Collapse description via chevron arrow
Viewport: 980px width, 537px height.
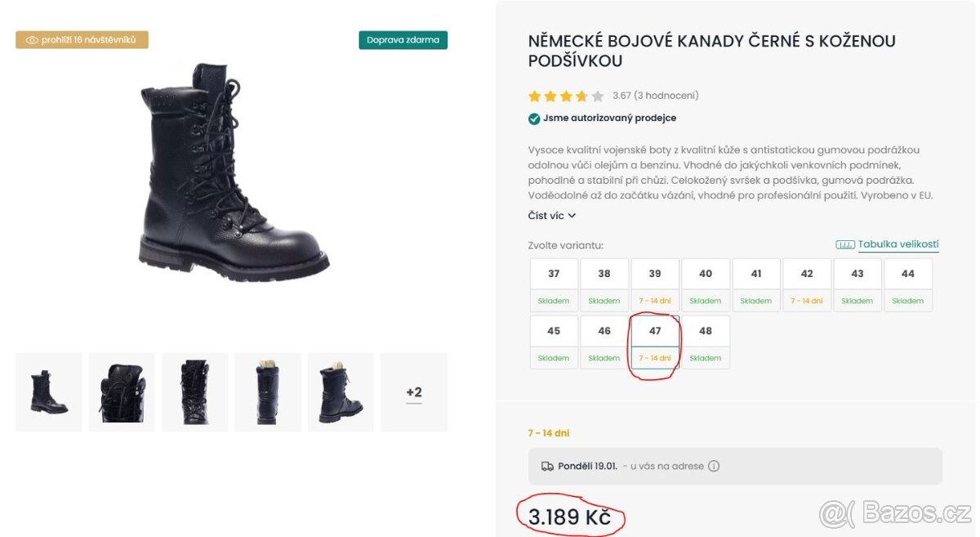coord(572,215)
